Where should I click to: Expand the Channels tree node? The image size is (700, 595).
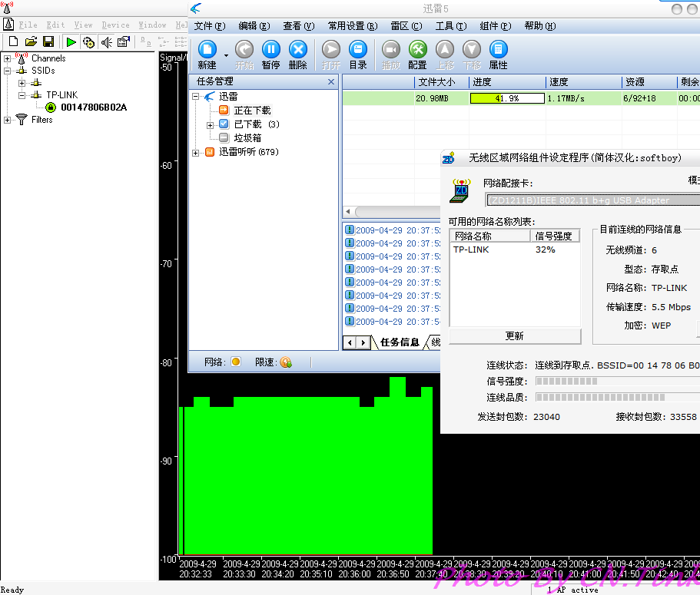click(x=7, y=58)
